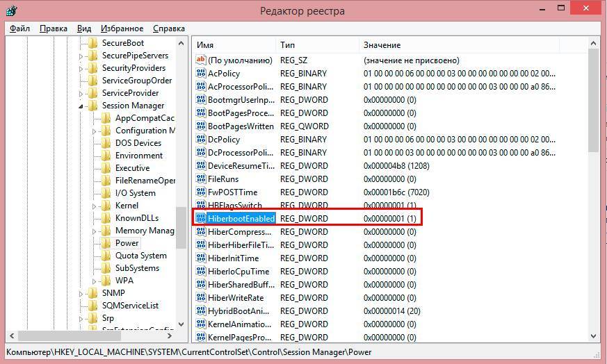This screenshot has height=364, width=607.
Task: Open the Файл menu
Action: pyautogui.click(x=19, y=28)
